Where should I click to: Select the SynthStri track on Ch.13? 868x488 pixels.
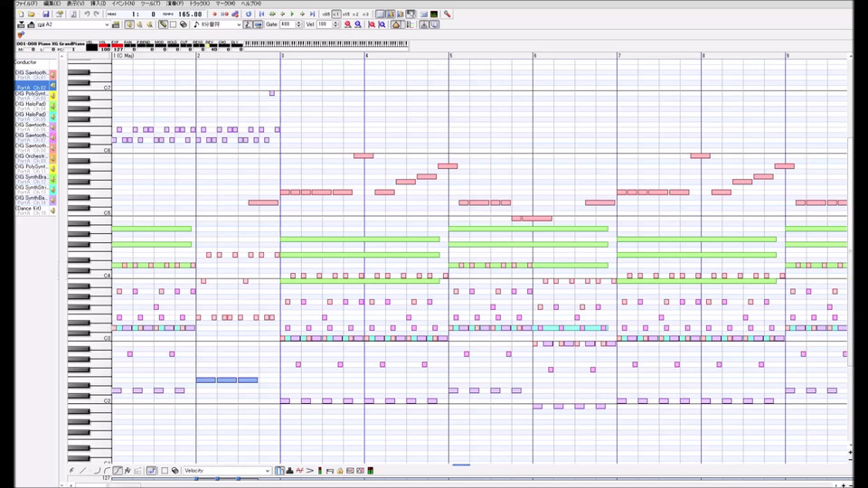tap(32, 190)
